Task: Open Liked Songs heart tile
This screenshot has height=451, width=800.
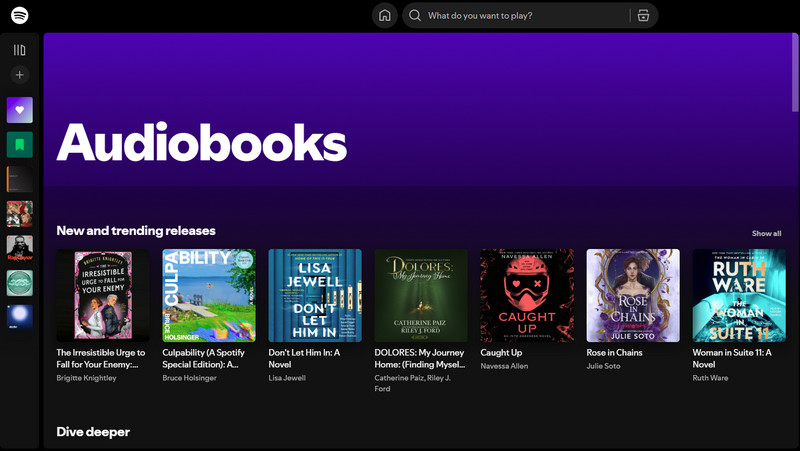Action: coord(19,110)
